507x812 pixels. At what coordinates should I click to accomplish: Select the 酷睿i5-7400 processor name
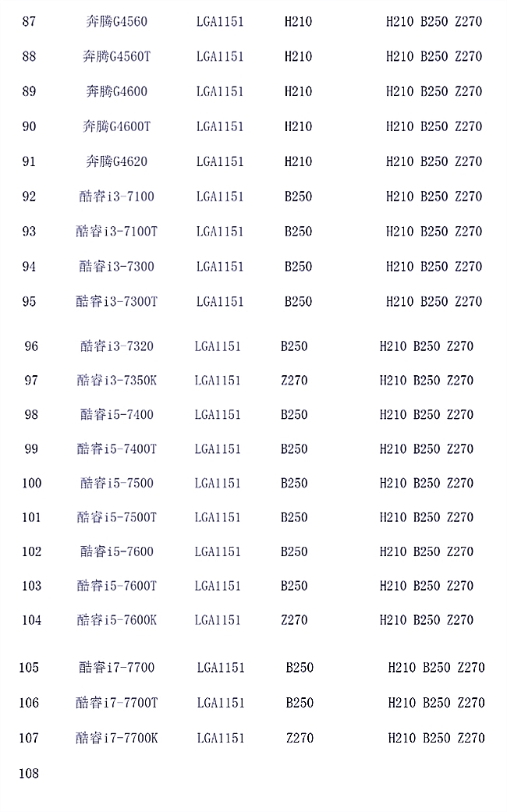pos(116,415)
